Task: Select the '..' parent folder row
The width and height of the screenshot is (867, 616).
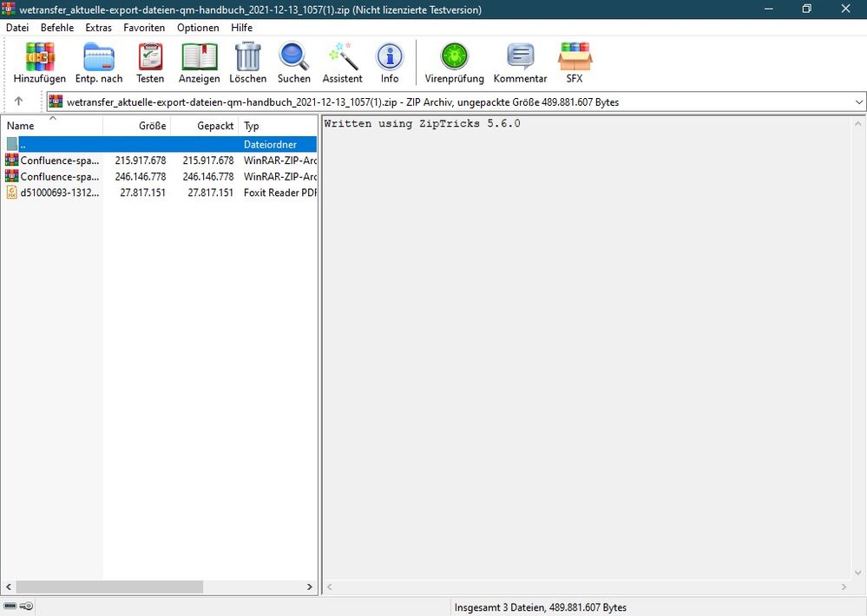Action: click(159, 144)
